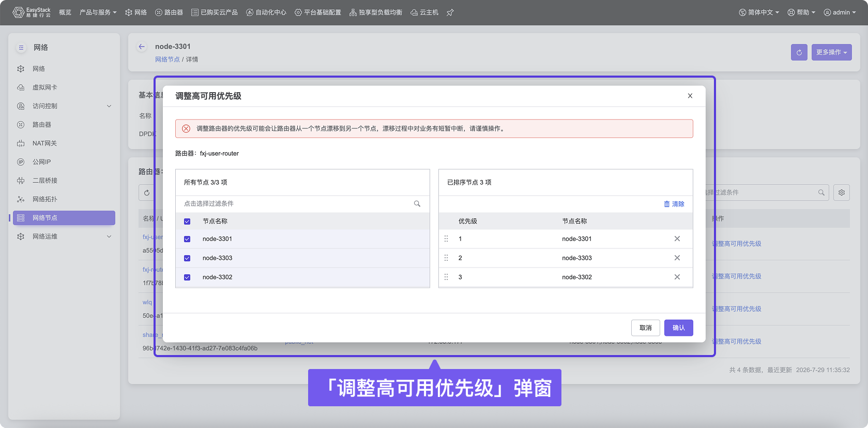This screenshot has width=868, height=428.
Task: Click the 网络运维 sidebar icon
Action: pyautogui.click(x=21, y=237)
